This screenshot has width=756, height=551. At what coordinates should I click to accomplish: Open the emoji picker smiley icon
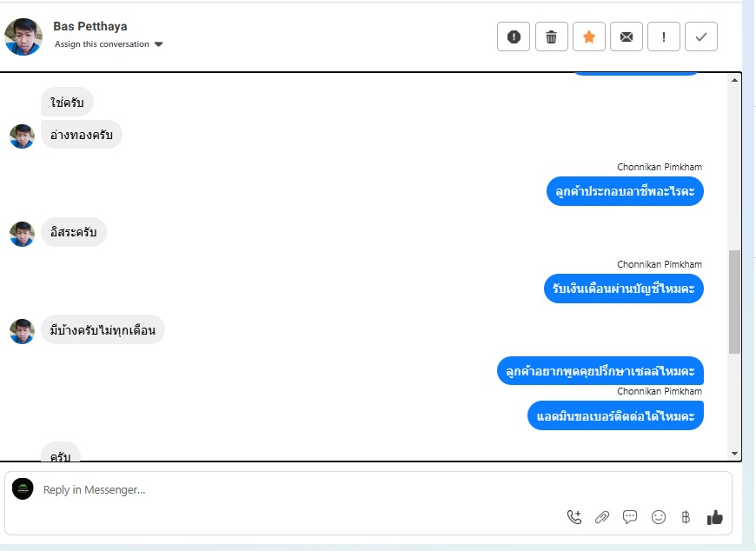(x=658, y=517)
